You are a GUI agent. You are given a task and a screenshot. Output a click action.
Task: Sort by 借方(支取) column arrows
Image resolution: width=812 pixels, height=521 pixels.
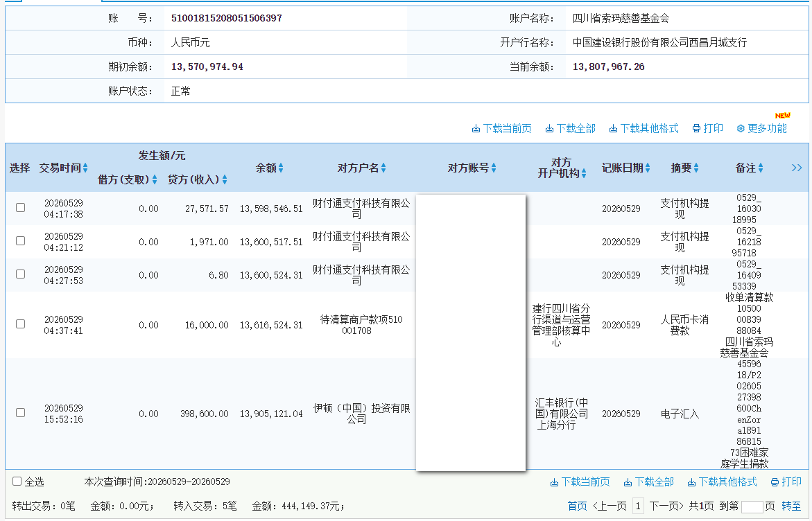155,179
